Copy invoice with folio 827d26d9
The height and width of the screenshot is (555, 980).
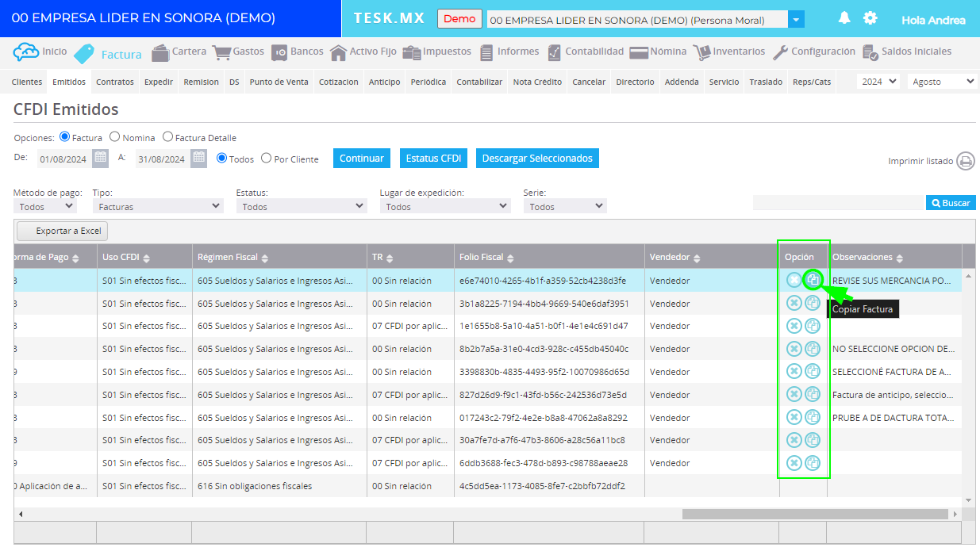[x=813, y=394]
